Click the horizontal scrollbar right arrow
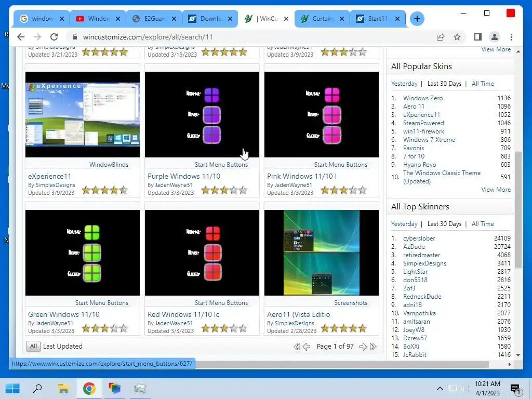Screen dimensions: 532x399 click(509, 364)
